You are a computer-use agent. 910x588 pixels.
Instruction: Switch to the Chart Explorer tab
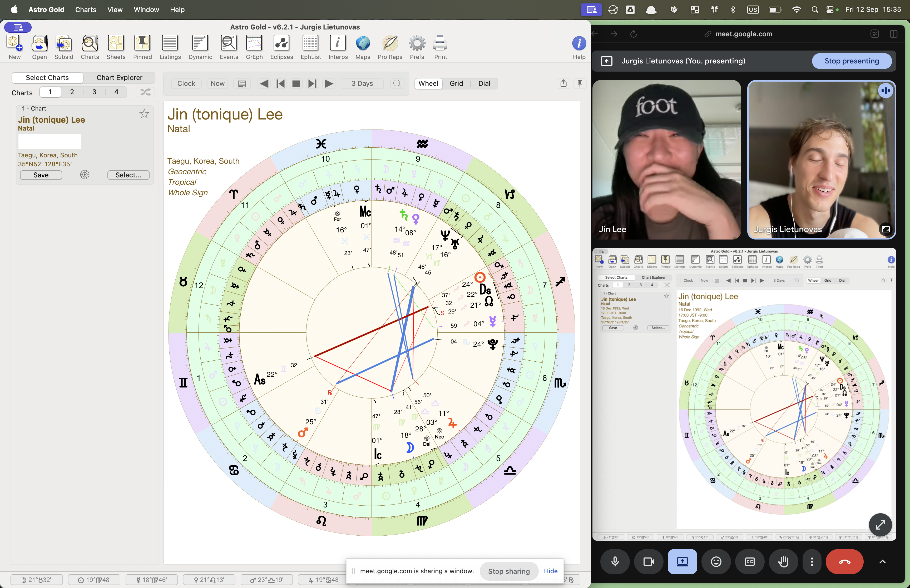(119, 77)
